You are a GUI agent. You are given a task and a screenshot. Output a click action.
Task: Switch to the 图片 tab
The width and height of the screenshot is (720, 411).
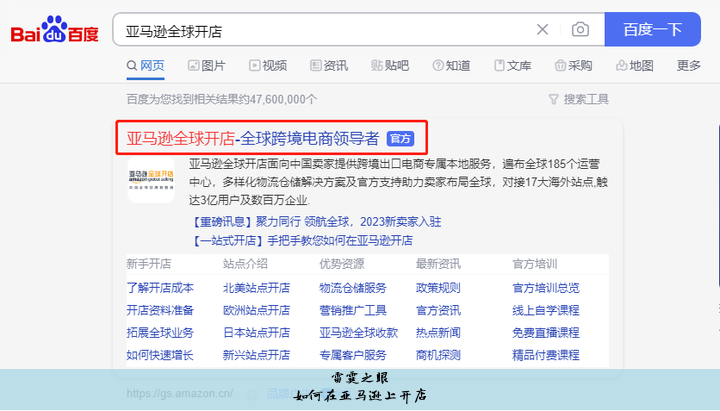(205, 66)
